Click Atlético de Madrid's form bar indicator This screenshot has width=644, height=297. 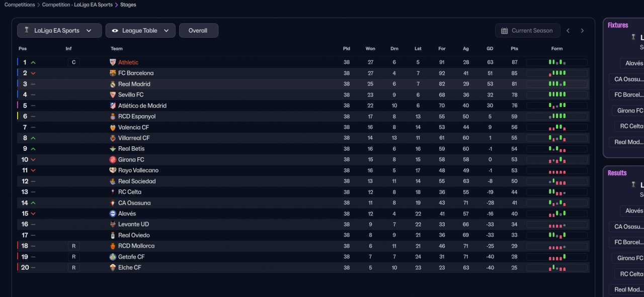pos(557,106)
